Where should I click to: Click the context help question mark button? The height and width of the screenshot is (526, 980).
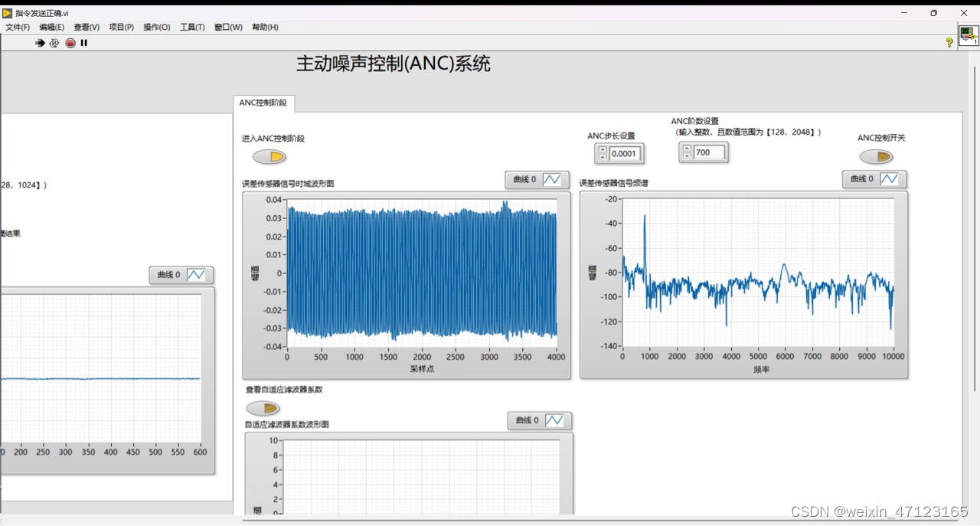(949, 43)
